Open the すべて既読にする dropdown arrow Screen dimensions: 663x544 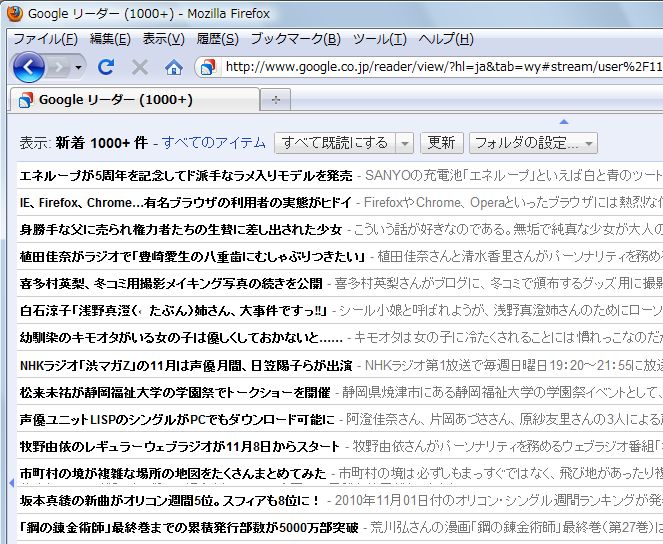click(x=405, y=143)
